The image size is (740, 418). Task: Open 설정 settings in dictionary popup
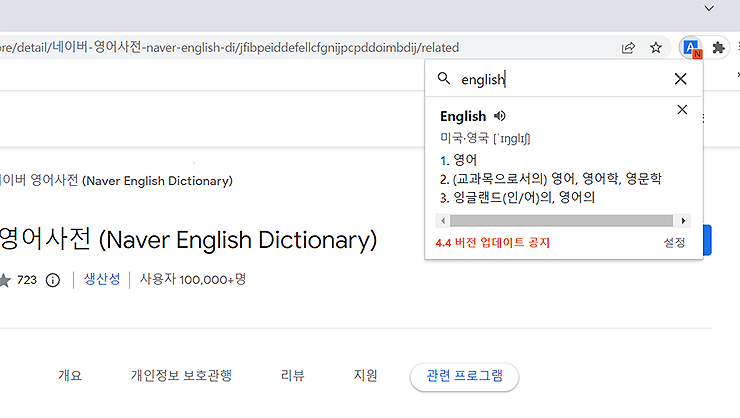click(674, 242)
